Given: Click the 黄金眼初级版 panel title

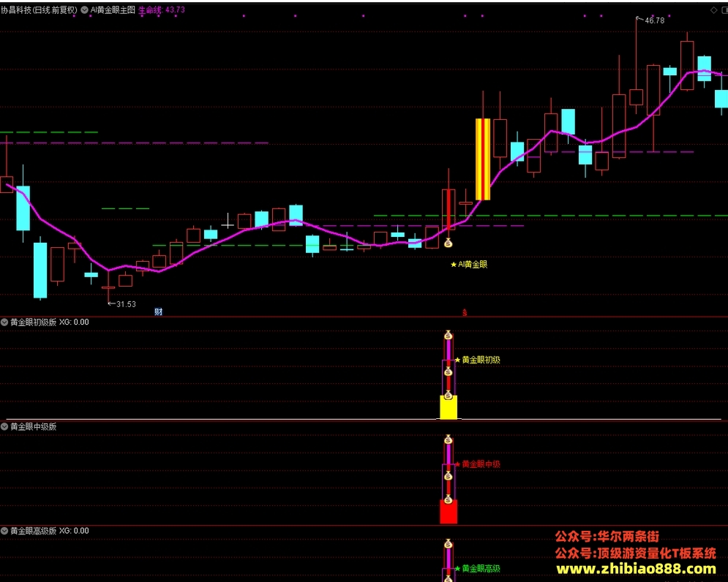Looking at the screenshot, I should (x=34, y=322).
